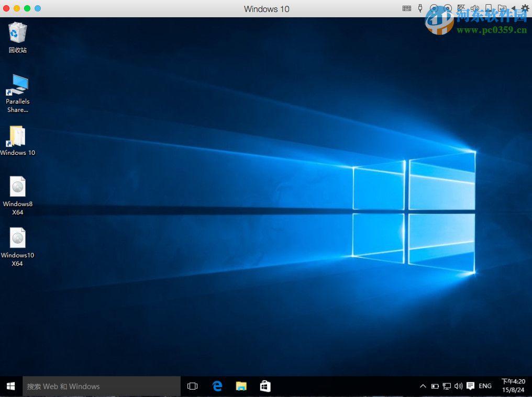Open Microsoft Edge from the taskbar
Viewport: 532px width, 397px height.
click(217, 386)
